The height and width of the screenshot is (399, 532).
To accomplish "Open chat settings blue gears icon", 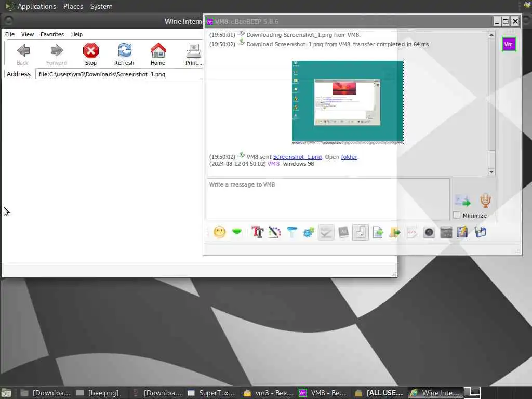I will [309, 232].
